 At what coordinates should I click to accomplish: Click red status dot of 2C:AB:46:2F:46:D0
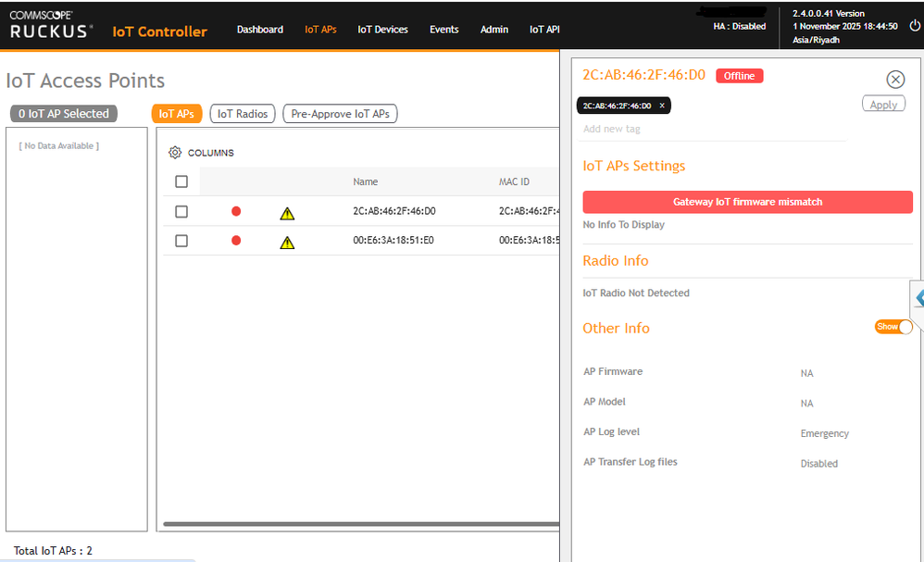[x=236, y=211]
